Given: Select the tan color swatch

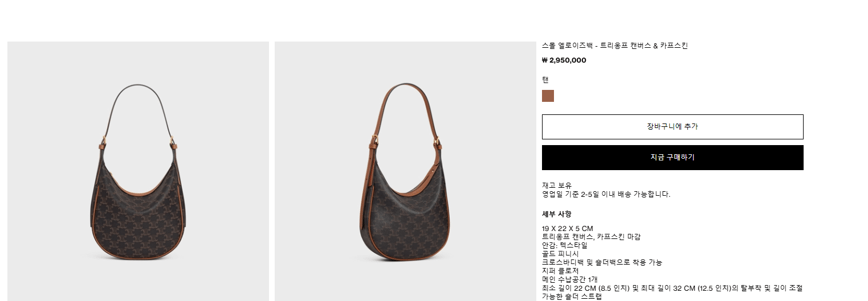Looking at the screenshot, I should [548, 96].
